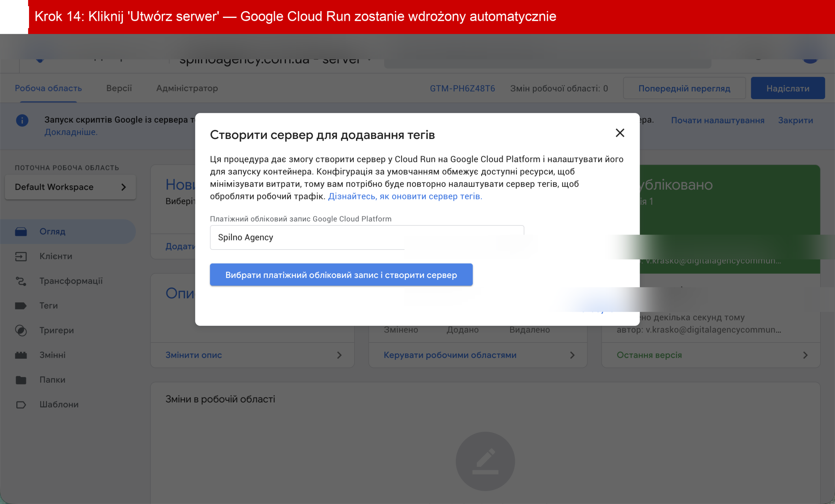
Task: Click the Огляд overview icon
Action: 21,232
